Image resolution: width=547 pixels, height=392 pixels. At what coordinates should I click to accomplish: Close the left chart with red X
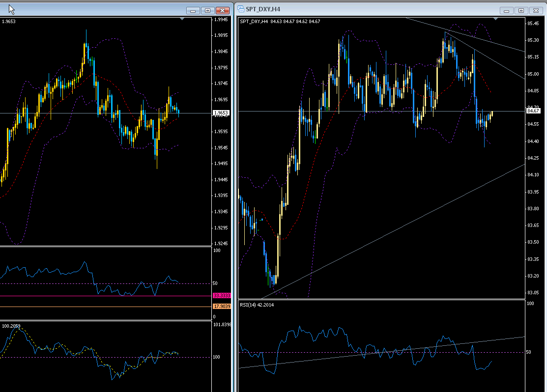click(x=223, y=10)
